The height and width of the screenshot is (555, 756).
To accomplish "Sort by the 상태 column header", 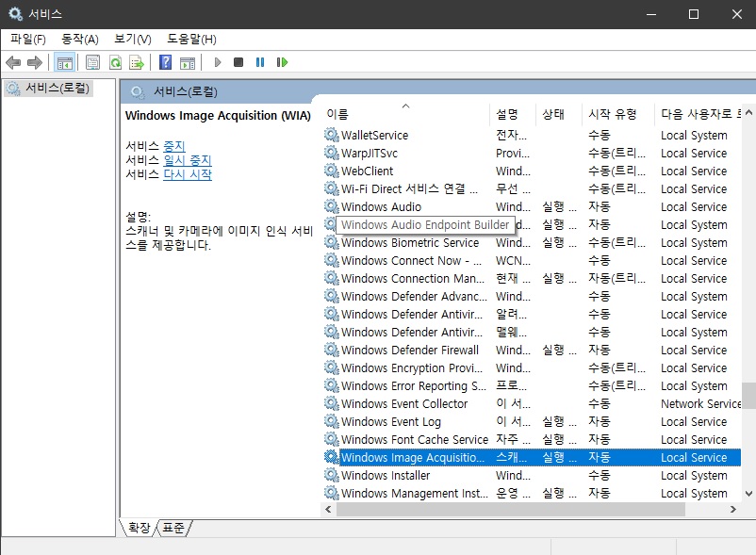I will pyautogui.click(x=559, y=114).
